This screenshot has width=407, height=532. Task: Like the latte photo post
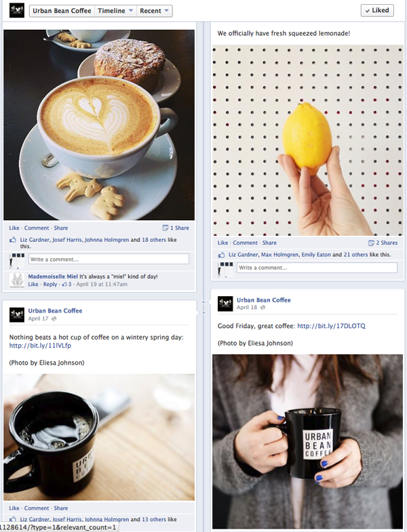pyautogui.click(x=14, y=228)
